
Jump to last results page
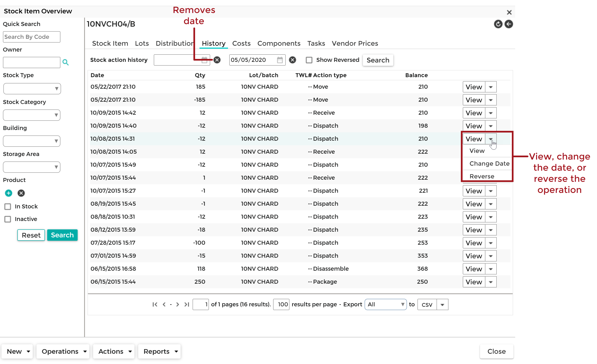tap(186, 304)
